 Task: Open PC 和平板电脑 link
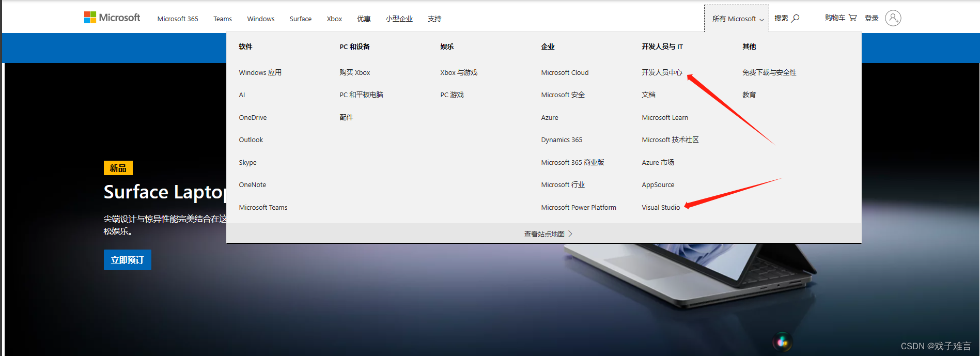pos(361,95)
